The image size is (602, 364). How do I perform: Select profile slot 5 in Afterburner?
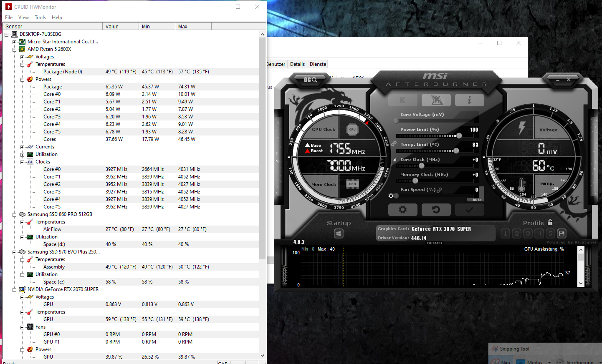pyautogui.click(x=550, y=233)
